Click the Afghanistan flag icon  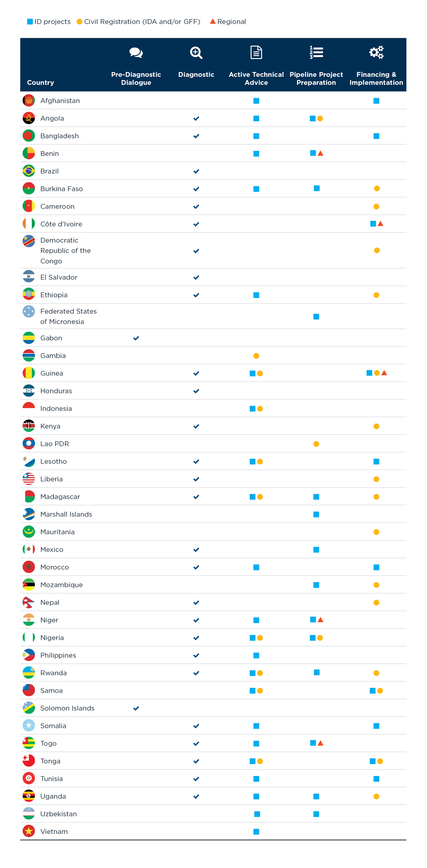(29, 100)
